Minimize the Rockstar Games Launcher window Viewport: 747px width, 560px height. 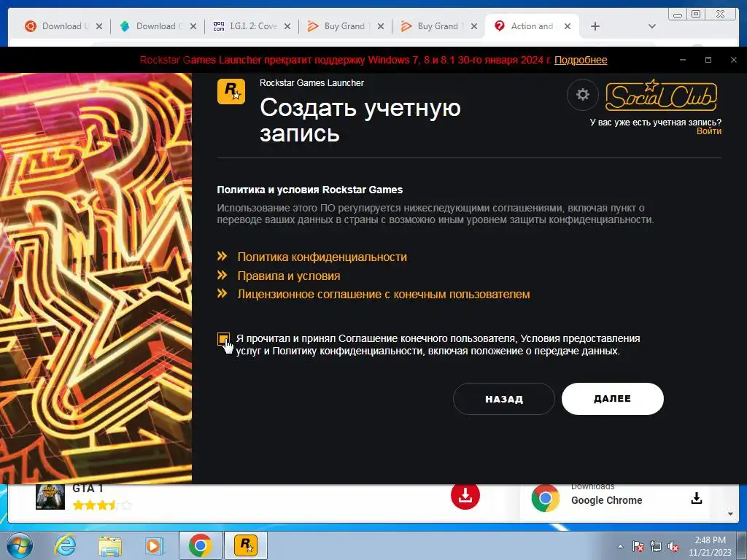tap(683, 60)
